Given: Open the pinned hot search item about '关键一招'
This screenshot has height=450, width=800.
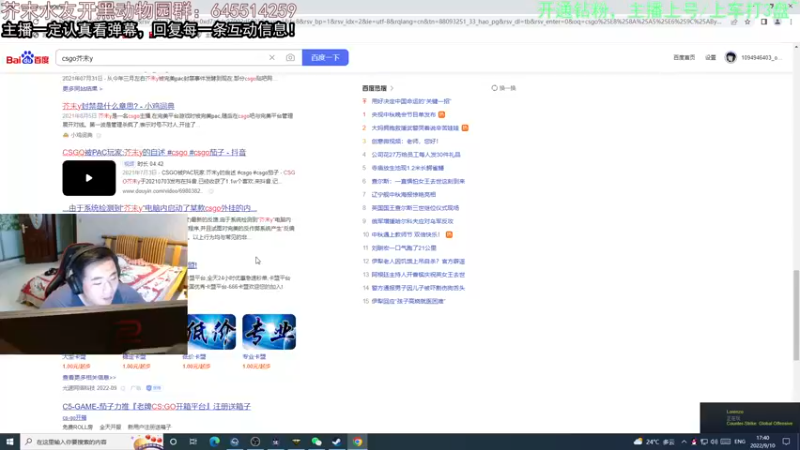Looking at the screenshot, I should point(411,101).
